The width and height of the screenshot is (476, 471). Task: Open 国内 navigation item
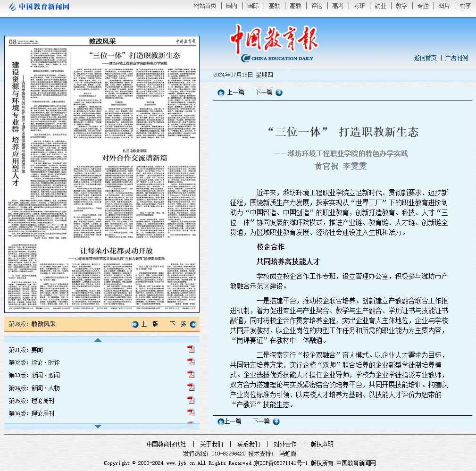tap(232, 6)
